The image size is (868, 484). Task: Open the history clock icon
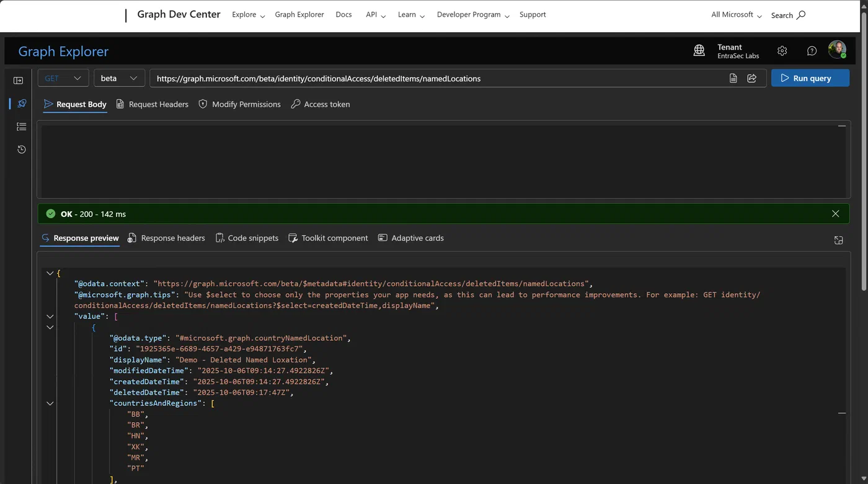(x=22, y=149)
